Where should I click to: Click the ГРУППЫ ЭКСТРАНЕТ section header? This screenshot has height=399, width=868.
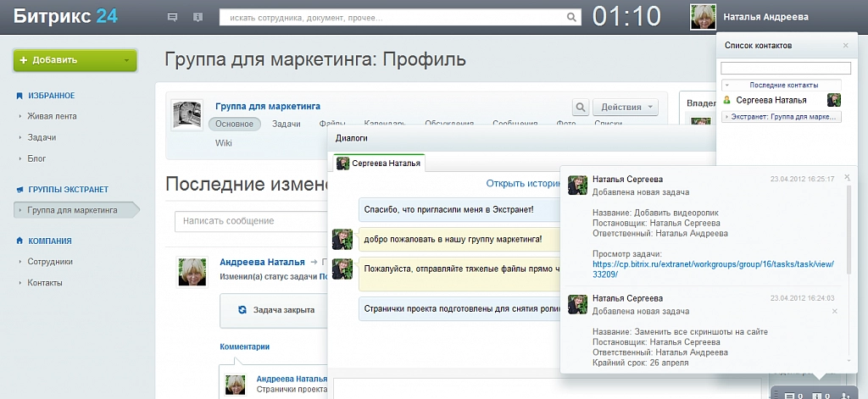(68, 189)
